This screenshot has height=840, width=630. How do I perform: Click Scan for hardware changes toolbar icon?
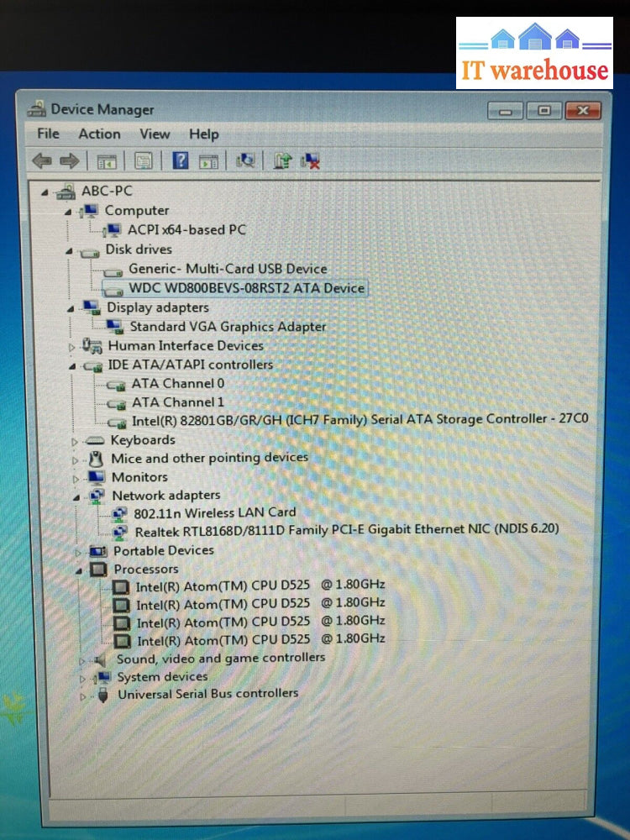pyautogui.click(x=245, y=160)
